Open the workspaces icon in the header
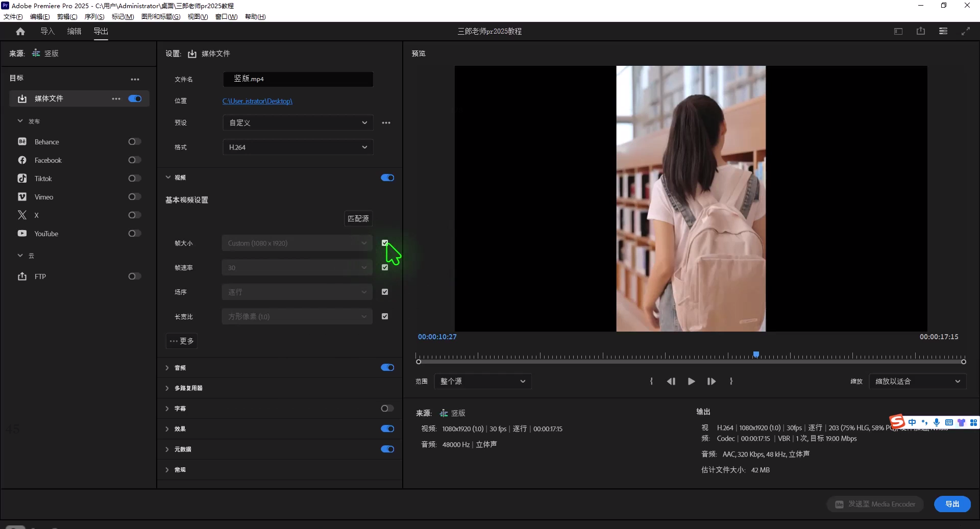Viewport: 980px width, 529px height. pyautogui.click(x=898, y=32)
